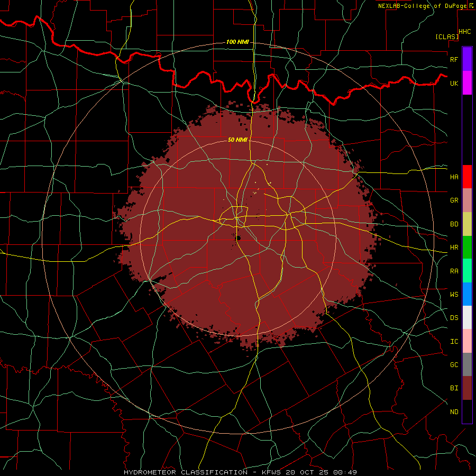Click the RF purple legend swatch
Viewport: 476px width, 476px height.
click(x=467, y=59)
